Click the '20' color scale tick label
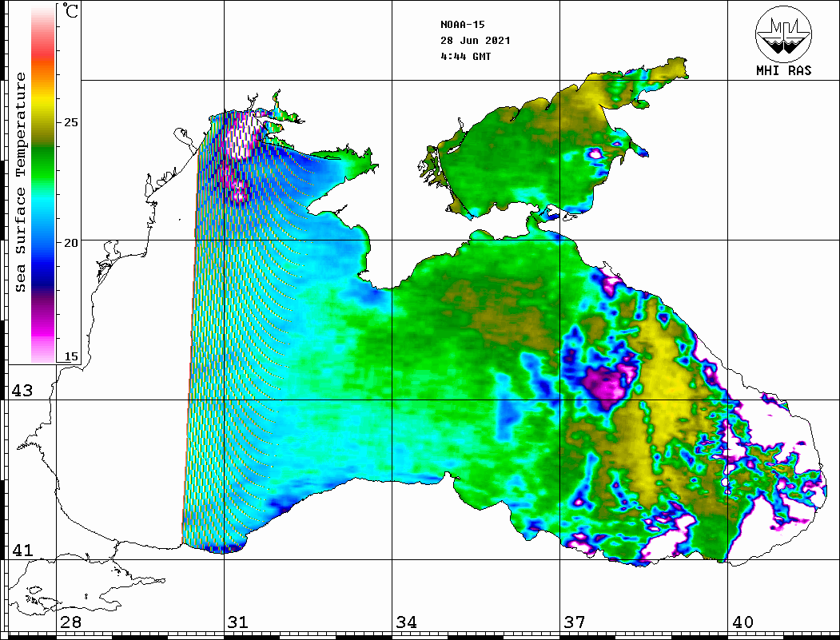 click(x=70, y=243)
